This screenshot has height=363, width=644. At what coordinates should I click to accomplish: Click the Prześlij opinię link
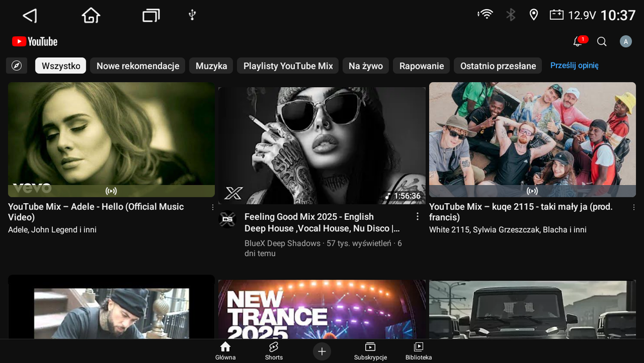pyautogui.click(x=574, y=65)
